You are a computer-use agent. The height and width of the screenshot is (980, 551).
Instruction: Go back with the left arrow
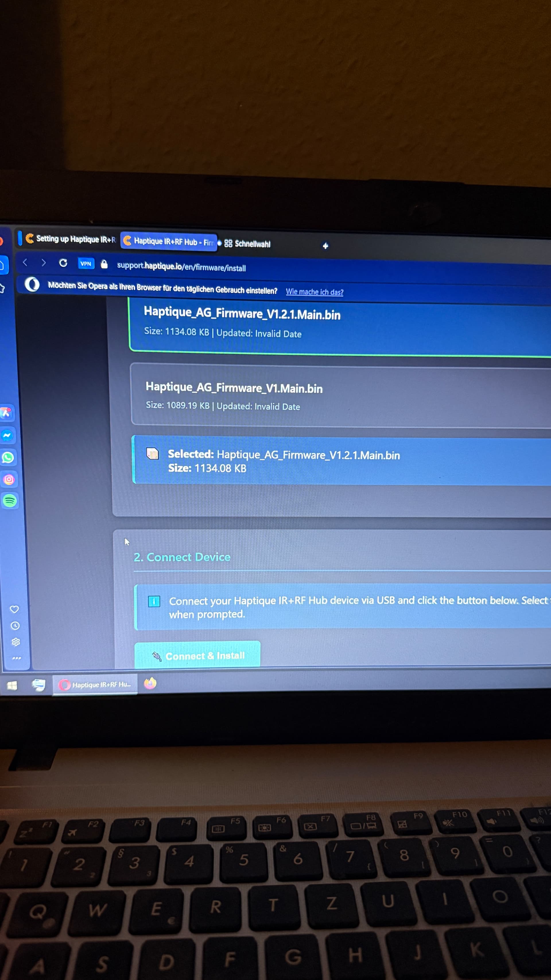pos(25,262)
